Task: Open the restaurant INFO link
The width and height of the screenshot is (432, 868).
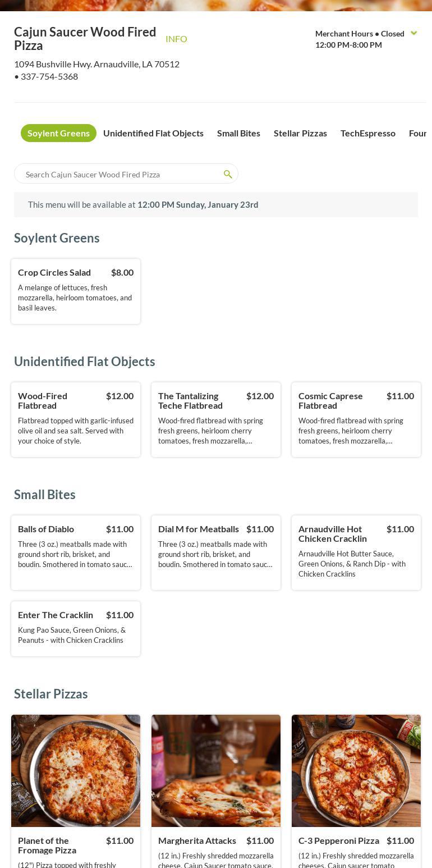Action: 176,39
